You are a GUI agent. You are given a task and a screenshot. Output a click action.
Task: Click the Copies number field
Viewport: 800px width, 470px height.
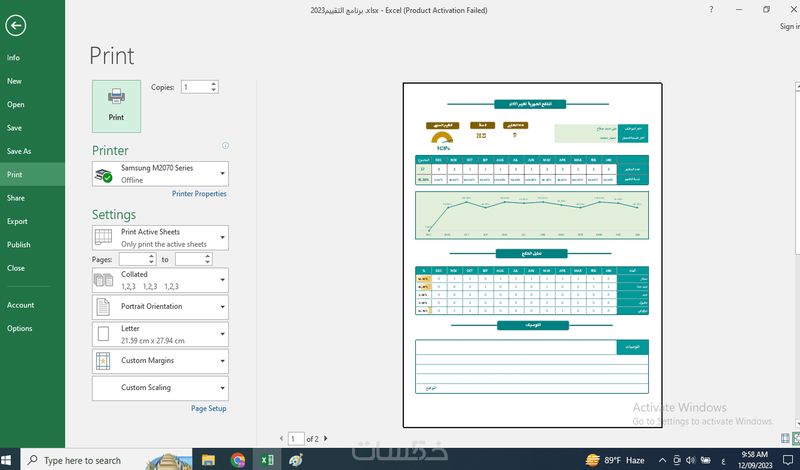(x=195, y=87)
